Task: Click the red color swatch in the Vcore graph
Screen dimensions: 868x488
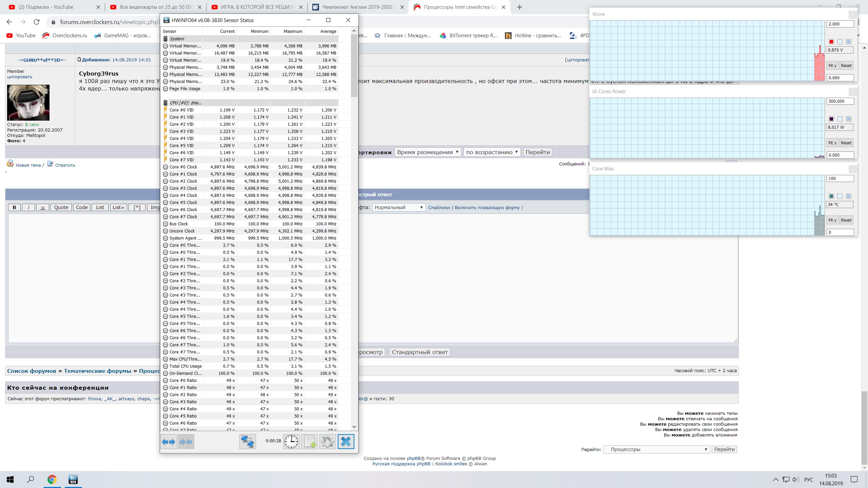Action: (831, 42)
